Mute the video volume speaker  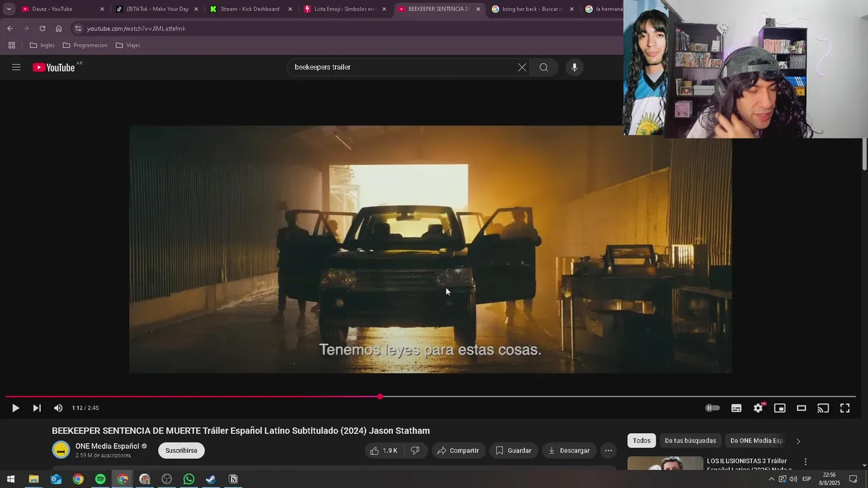pos(58,408)
